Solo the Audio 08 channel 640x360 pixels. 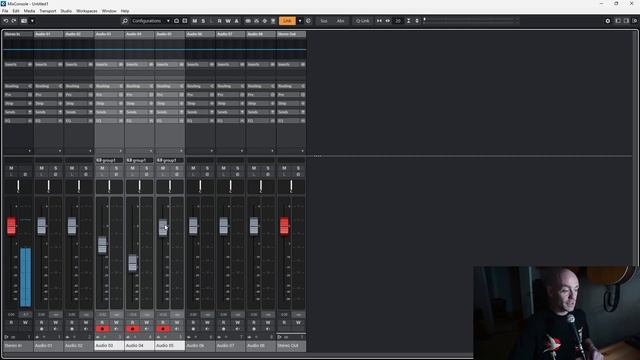(268, 168)
